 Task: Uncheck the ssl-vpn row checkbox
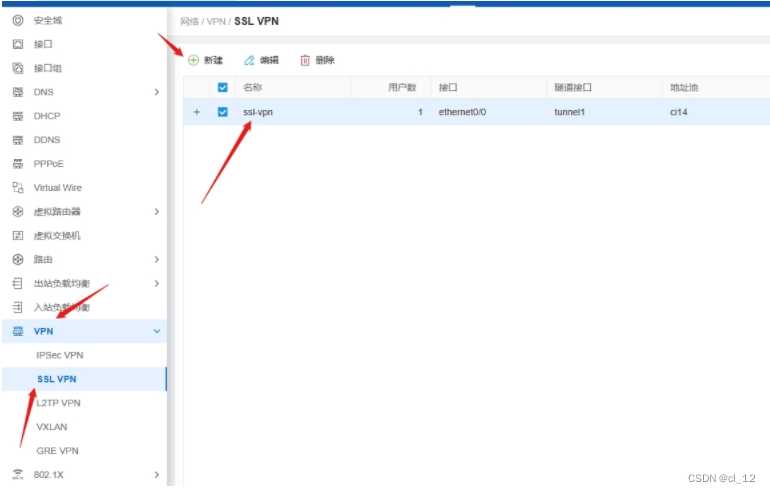coord(222,112)
